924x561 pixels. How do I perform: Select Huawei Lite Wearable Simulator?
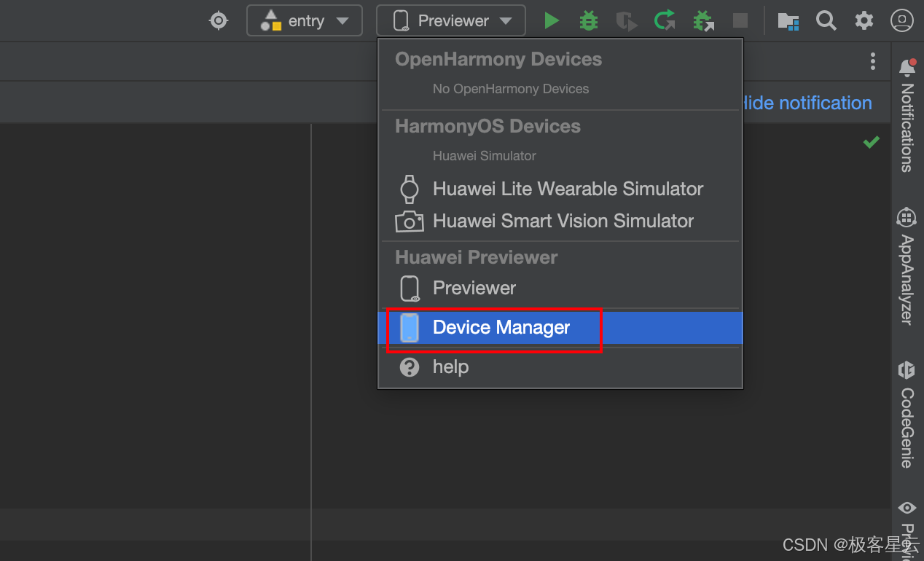pos(560,189)
